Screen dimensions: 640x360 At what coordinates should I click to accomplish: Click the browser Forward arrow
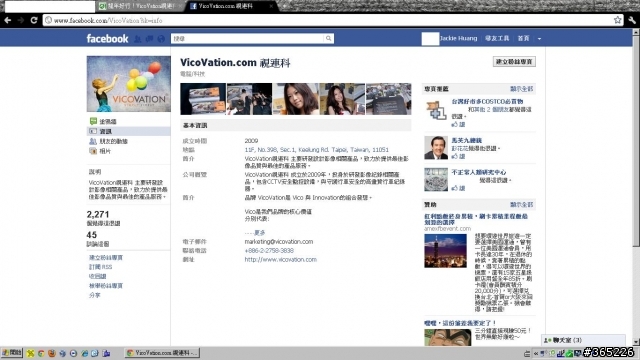click(21, 20)
